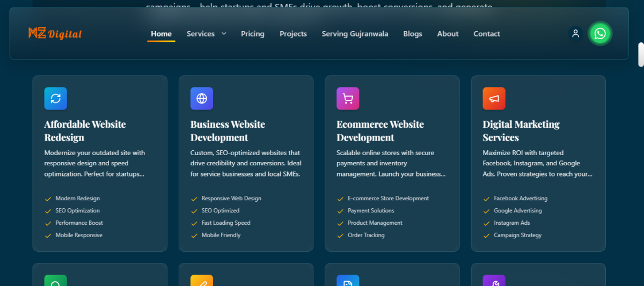The width and height of the screenshot is (644, 286).
Task: Click the orange megaphone Digital Marketing icon
Action: 494,98
